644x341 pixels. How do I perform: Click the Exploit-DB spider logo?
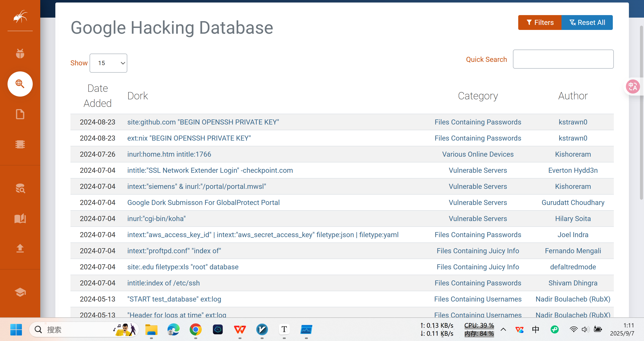pos(20,17)
